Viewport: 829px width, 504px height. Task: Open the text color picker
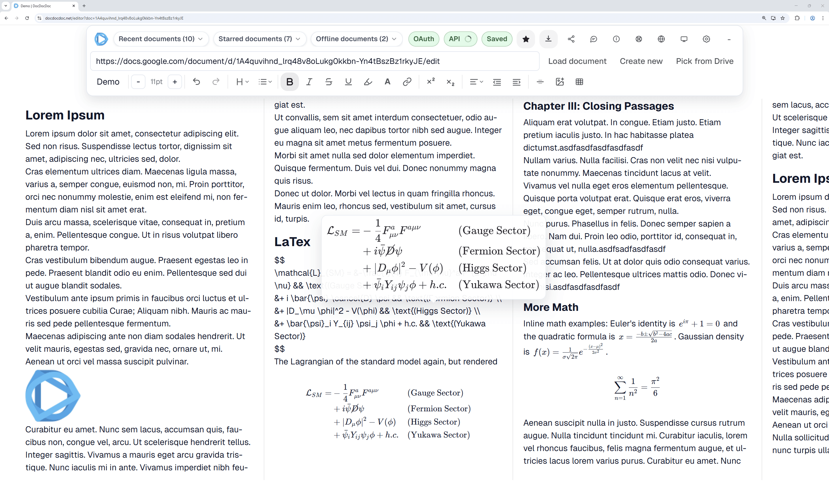pos(387,82)
